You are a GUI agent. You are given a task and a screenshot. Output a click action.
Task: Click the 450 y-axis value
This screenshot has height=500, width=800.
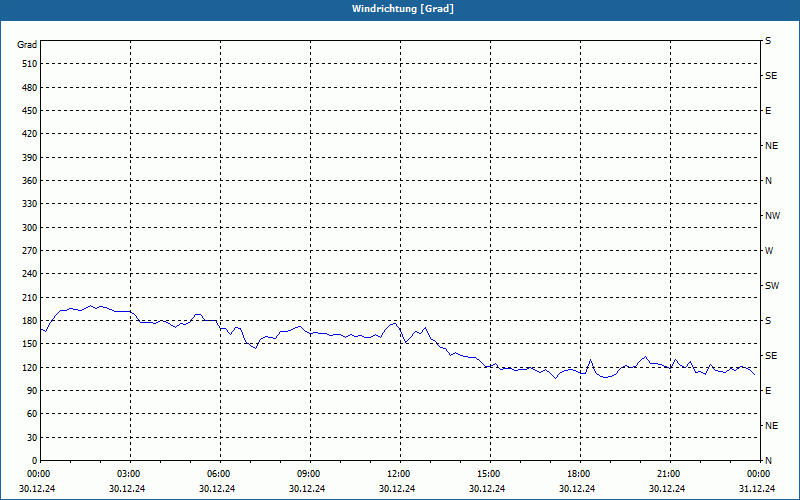coord(30,111)
